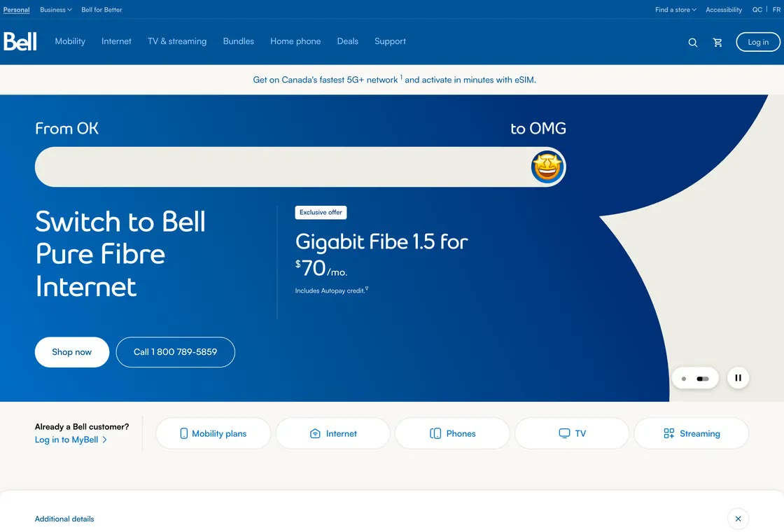The height and width of the screenshot is (532, 784).
Task: Open the search magnifier icon
Action: coord(692,43)
